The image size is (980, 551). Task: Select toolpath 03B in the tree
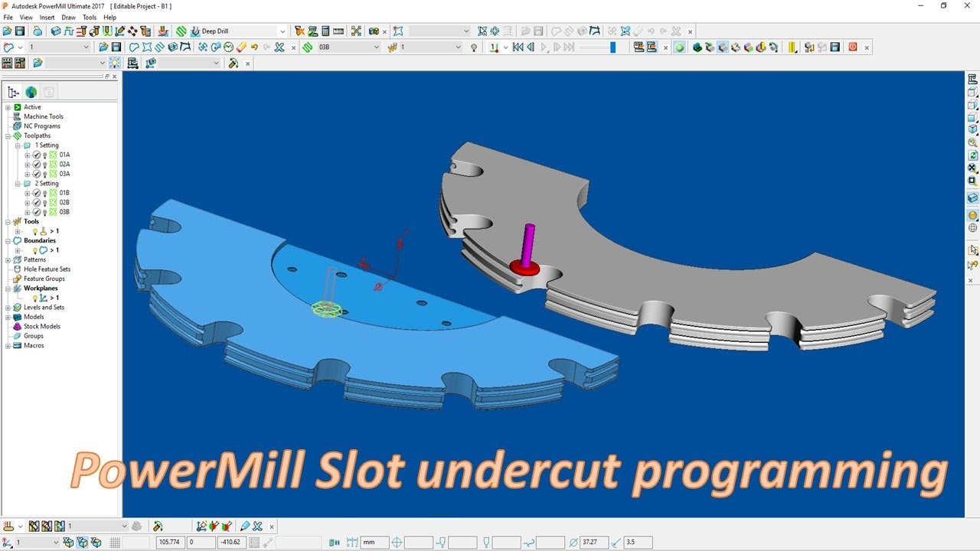(64, 212)
